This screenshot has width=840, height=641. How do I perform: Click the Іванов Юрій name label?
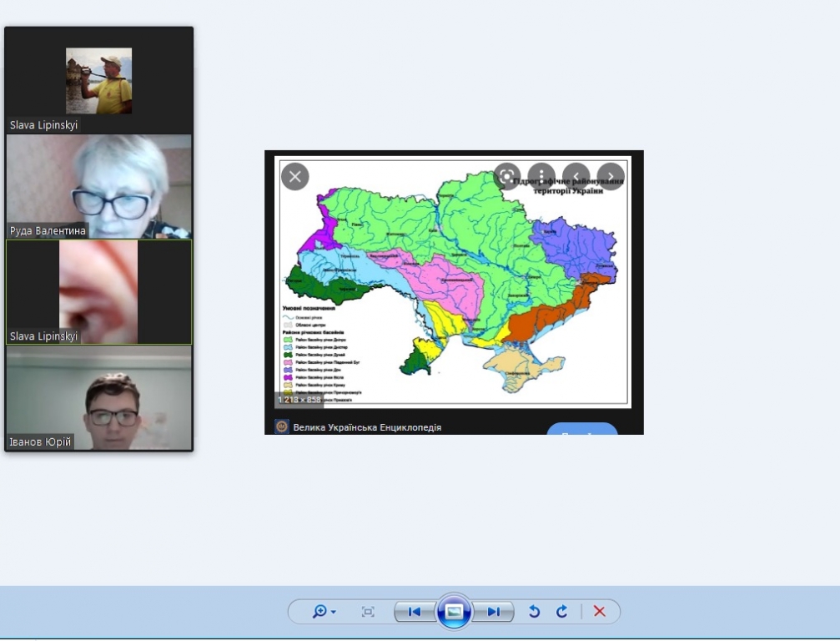(40, 442)
